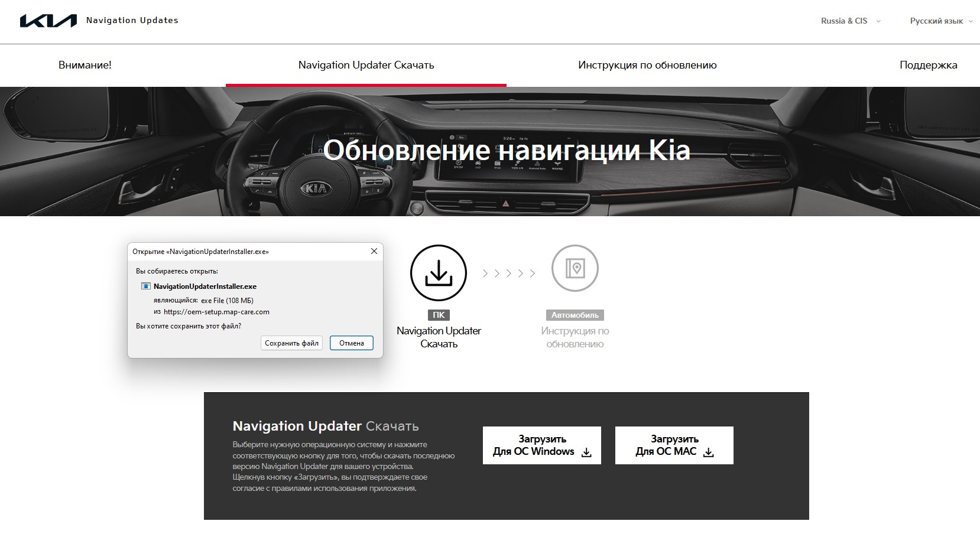980x534 pixels.
Task: Open the Инструкция по обновлению tab
Action: (x=647, y=65)
